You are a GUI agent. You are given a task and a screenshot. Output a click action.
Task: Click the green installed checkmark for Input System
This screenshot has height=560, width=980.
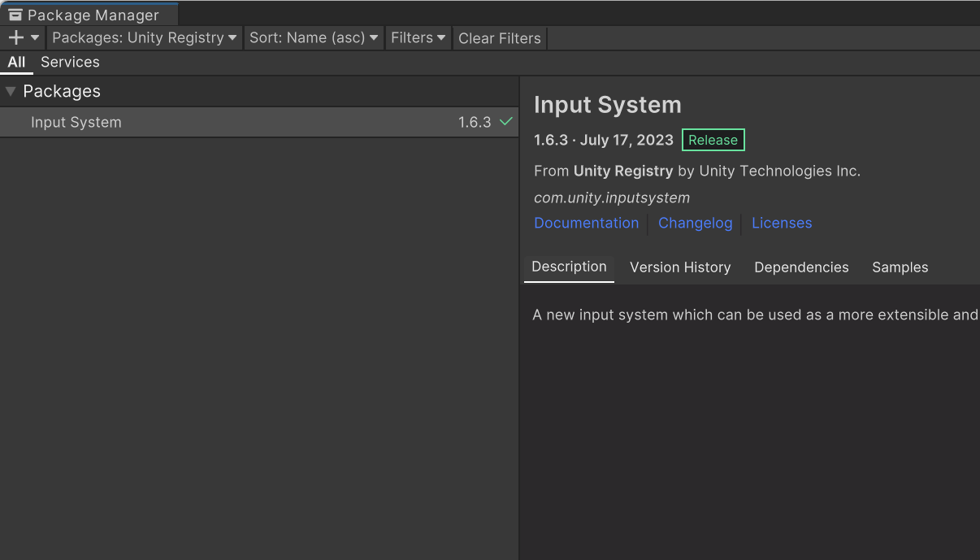[x=506, y=122]
